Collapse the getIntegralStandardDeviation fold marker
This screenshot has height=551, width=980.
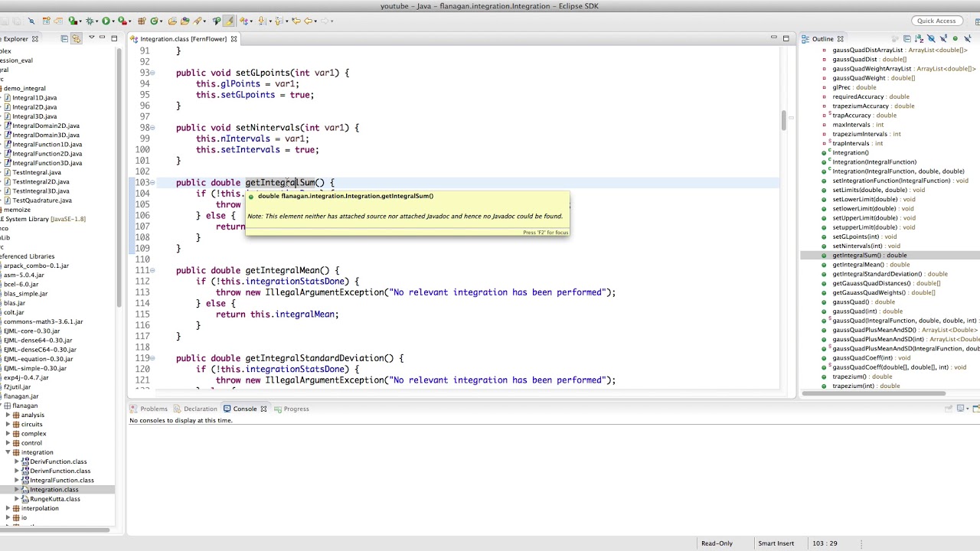click(x=152, y=358)
